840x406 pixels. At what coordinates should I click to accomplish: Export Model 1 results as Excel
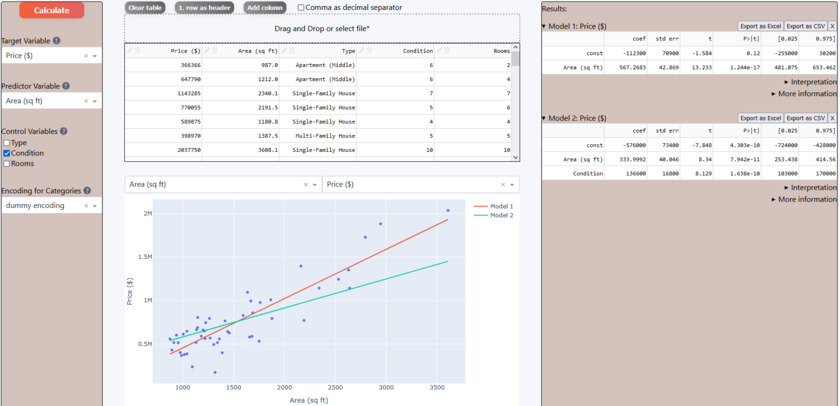tap(760, 26)
